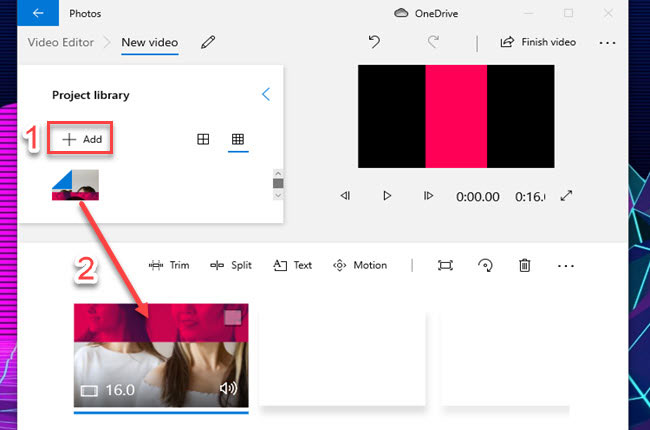The height and width of the screenshot is (430, 650).
Task: Open storyboard toolbar more options
Action: coord(566,266)
